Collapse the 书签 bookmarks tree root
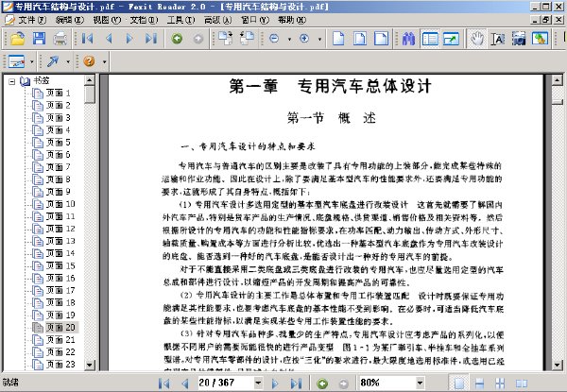 point(12,81)
